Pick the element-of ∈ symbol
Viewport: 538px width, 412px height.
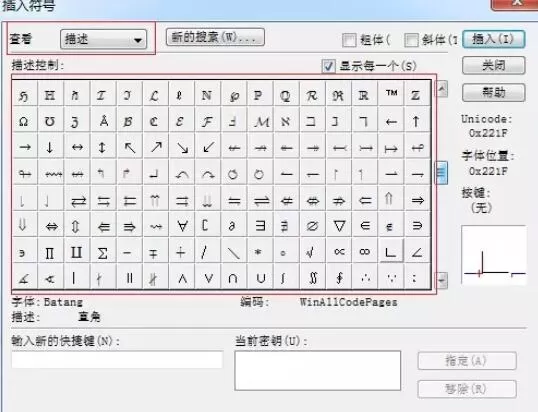365,226
